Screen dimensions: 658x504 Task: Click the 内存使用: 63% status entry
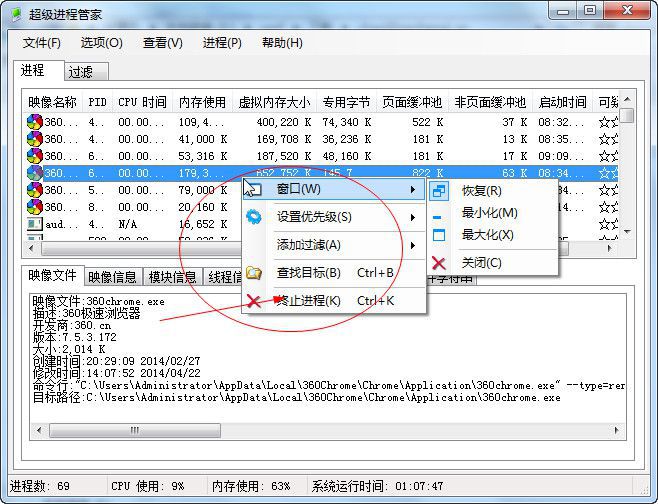pyautogui.click(x=251, y=486)
